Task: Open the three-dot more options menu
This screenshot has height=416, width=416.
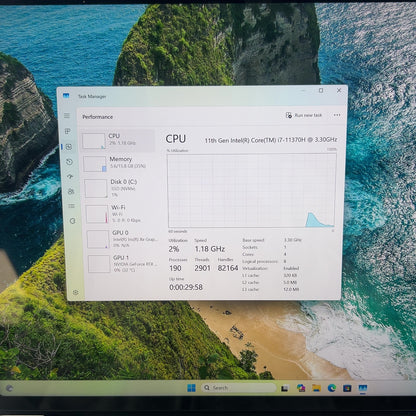Action: point(337,115)
